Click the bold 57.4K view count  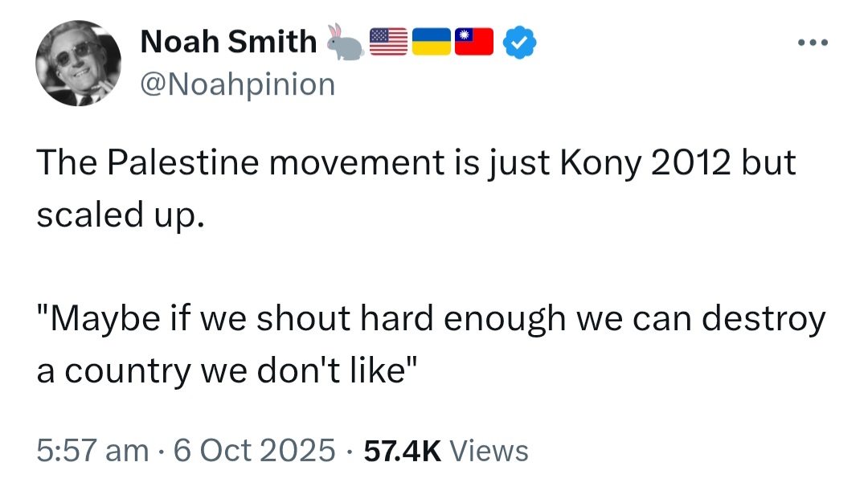point(403,450)
